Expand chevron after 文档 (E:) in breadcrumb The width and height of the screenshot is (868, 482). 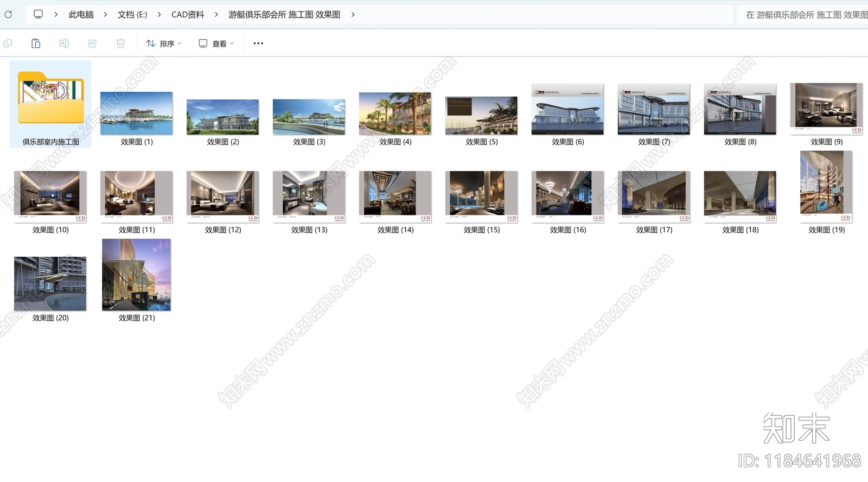pos(159,15)
